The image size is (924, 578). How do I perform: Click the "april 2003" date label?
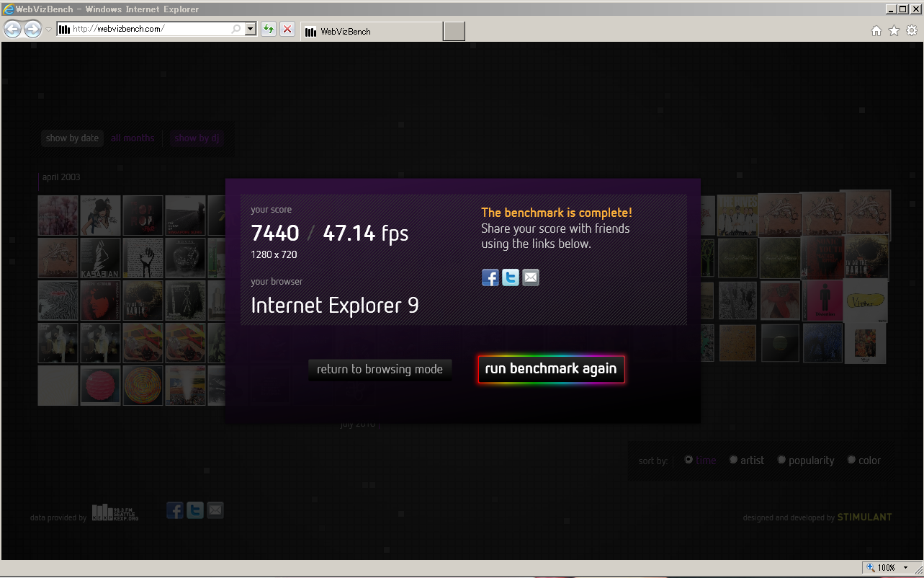click(61, 177)
